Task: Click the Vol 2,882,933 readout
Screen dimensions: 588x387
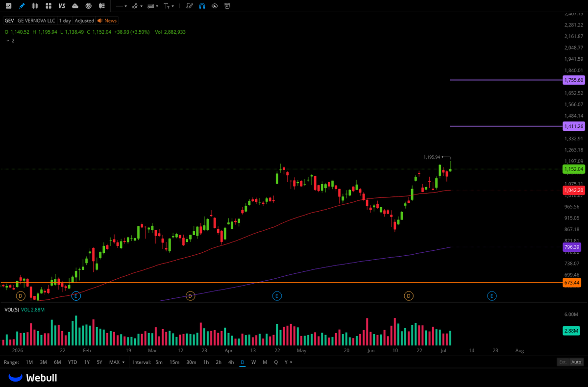Action: [x=170, y=32]
